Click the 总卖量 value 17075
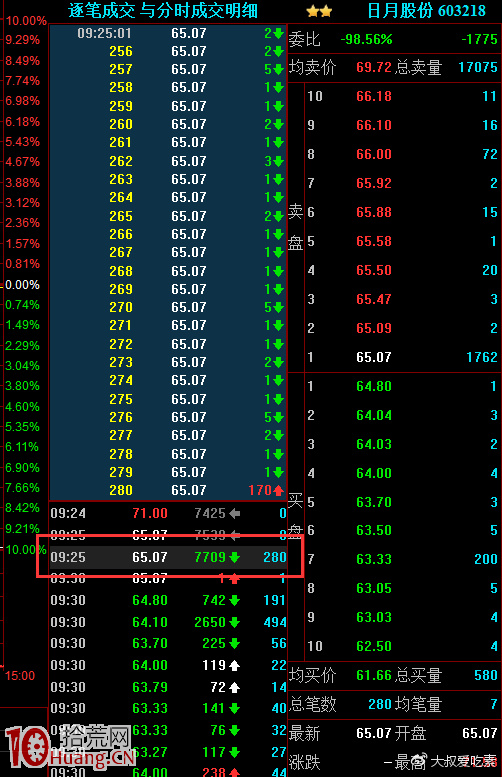This screenshot has height=777, width=502. click(478, 67)
